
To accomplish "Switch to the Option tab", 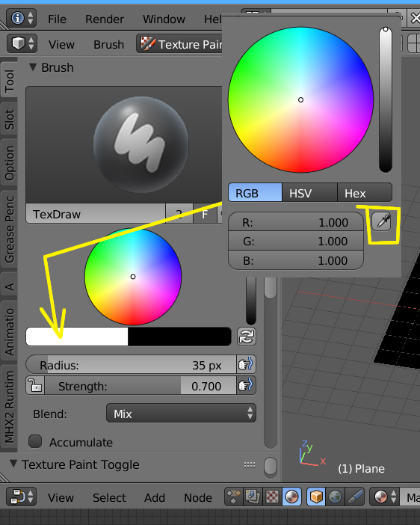I will click(x=10, y=163).
